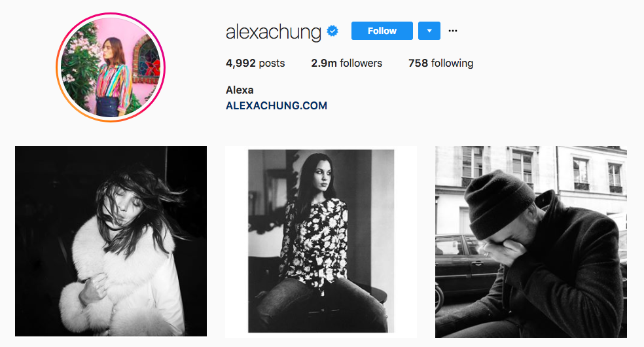
Task: Open the white fur coat photo post
Action: point(111,242)
